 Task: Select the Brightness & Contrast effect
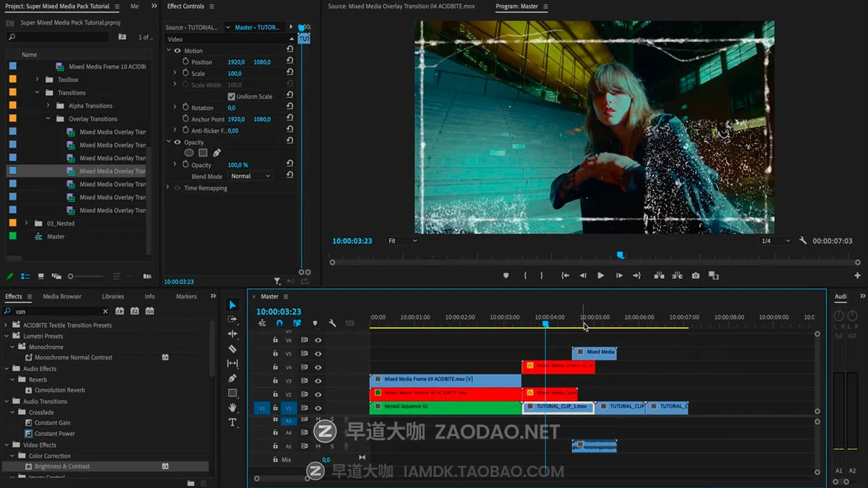coord(62,466)
